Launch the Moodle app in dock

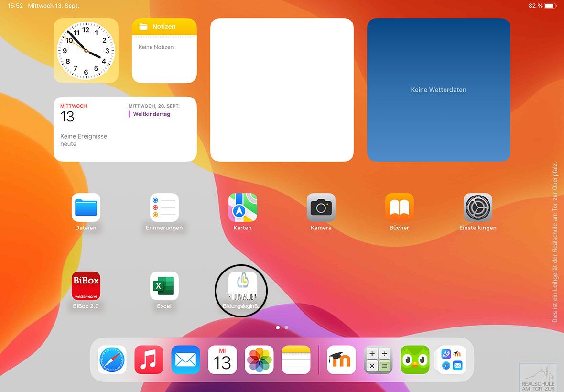[342, 359]
